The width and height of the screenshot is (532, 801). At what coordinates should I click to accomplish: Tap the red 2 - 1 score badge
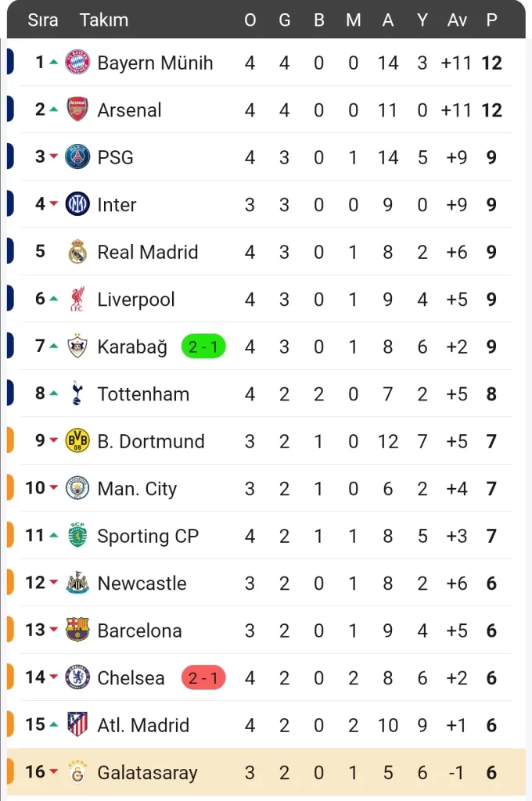tap(203, 677)
